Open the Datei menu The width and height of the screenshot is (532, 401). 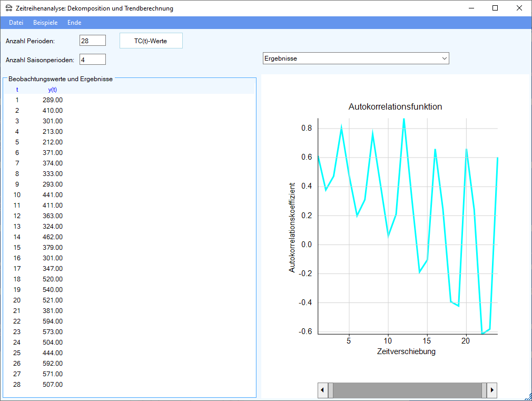click(16, 23)
